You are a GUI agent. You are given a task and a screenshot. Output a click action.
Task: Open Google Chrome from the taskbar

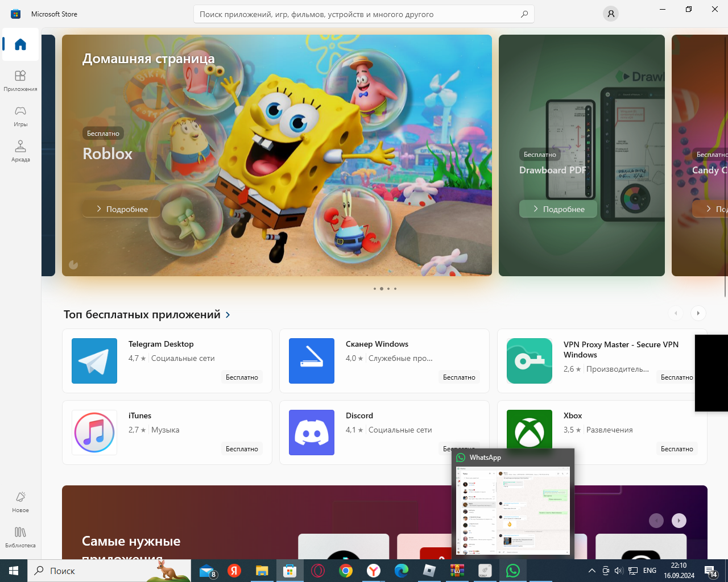pos(346,571)
